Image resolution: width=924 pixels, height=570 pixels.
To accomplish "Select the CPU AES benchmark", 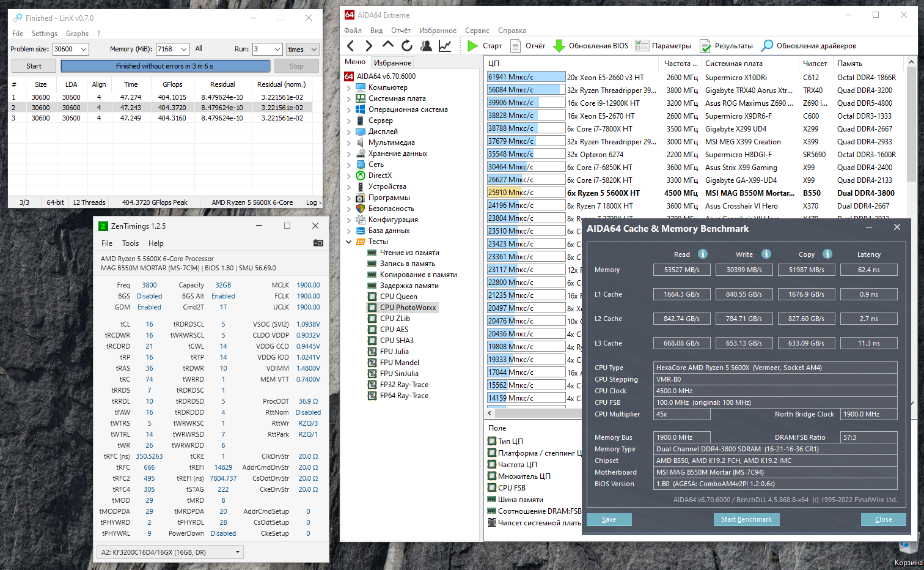I will click(x=394, y=330).
